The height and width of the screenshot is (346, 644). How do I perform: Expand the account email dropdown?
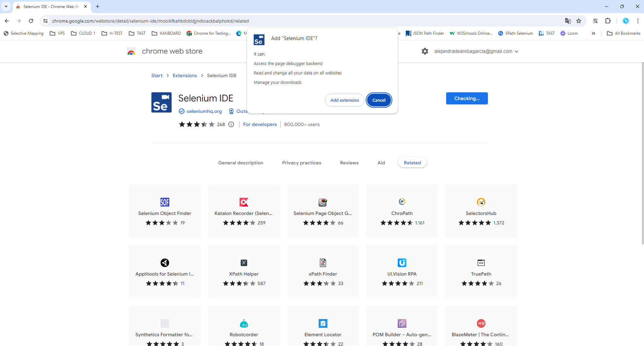516,52
